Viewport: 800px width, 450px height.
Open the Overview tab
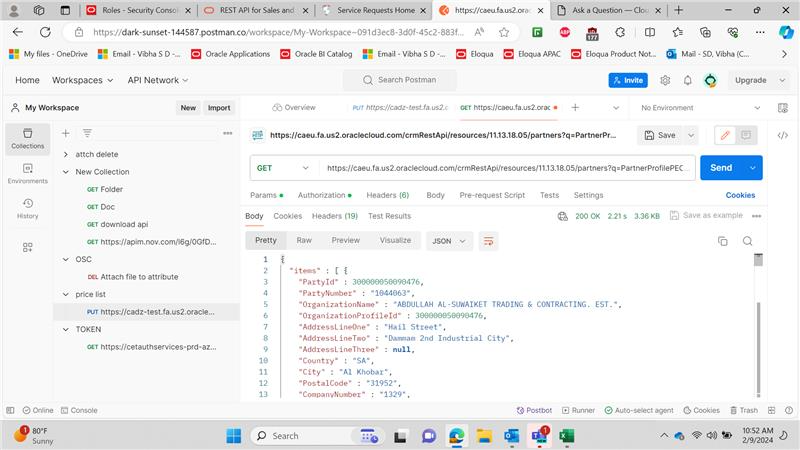[x=294, y=108]
